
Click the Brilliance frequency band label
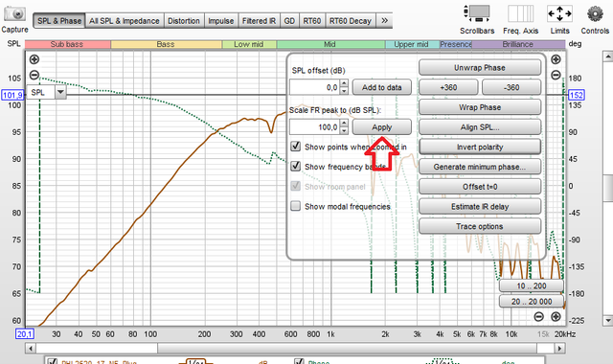pyautogui.click(x=518, y=44)
